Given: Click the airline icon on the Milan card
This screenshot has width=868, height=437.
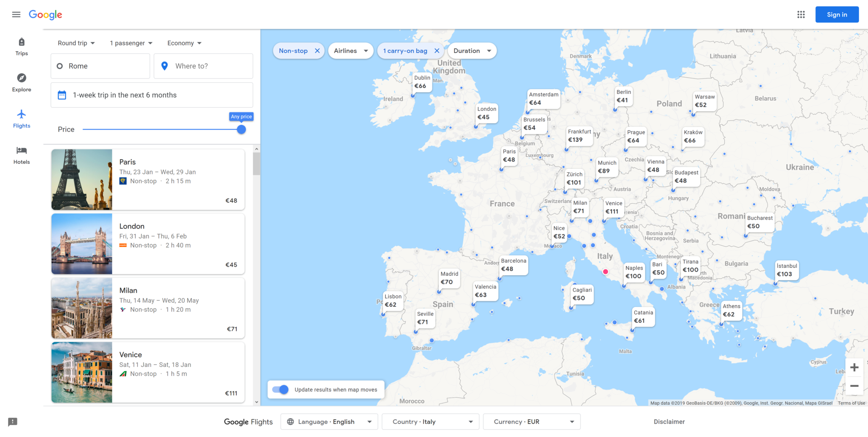Looking at the screenshot, I should (x=123, y=310).
